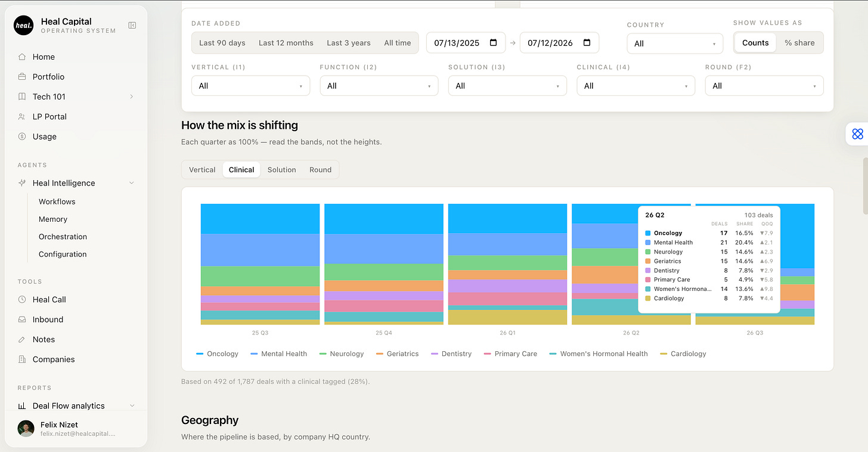Screen dimensions: 868x452
Task: Click the Oncology legend color swatch
Action: pyautogui.click(x=200, y=354)
